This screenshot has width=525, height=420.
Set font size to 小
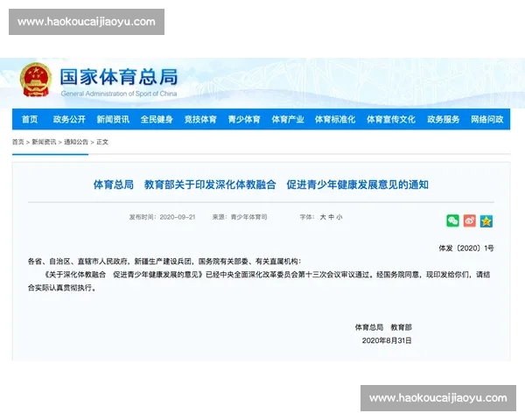pyautogui.click(x=339, y=217)
